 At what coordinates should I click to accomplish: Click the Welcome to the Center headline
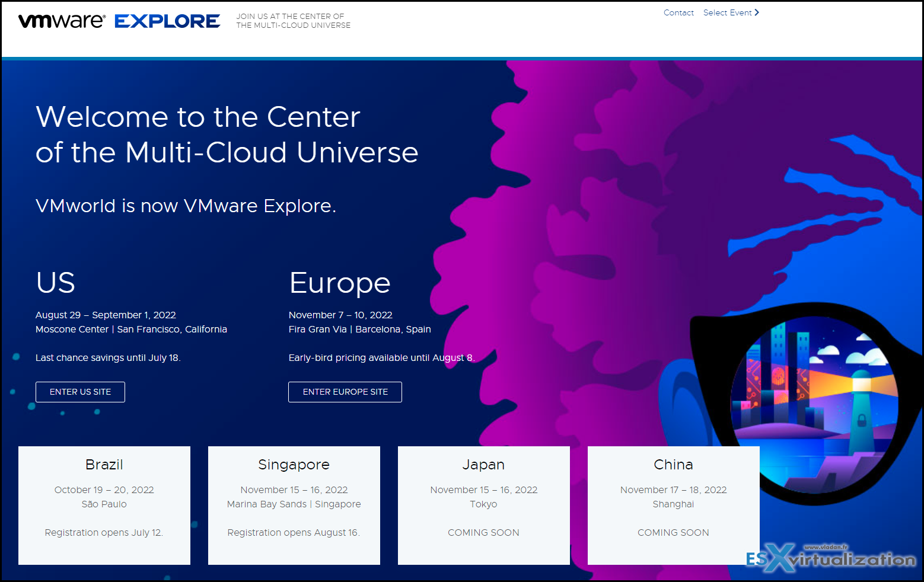click(x=227, y=135)
